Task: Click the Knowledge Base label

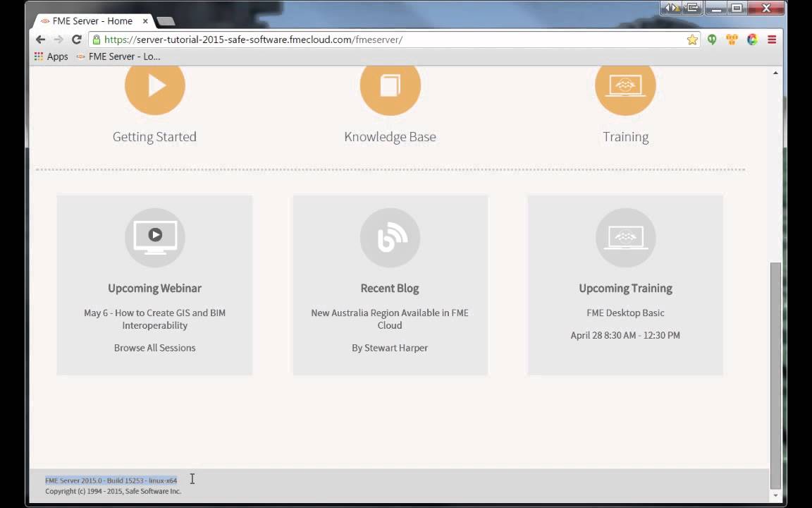Action: coord(390,137)
